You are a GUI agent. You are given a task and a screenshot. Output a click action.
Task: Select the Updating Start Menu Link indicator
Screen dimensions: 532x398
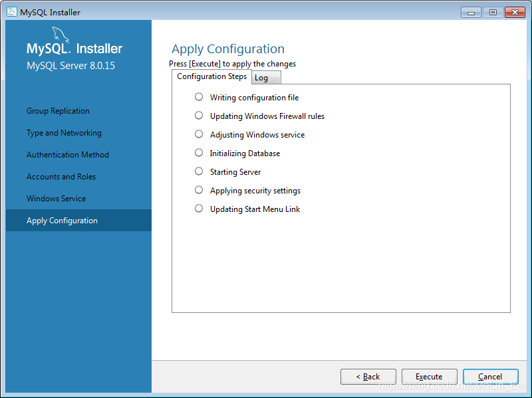point(199,209)
